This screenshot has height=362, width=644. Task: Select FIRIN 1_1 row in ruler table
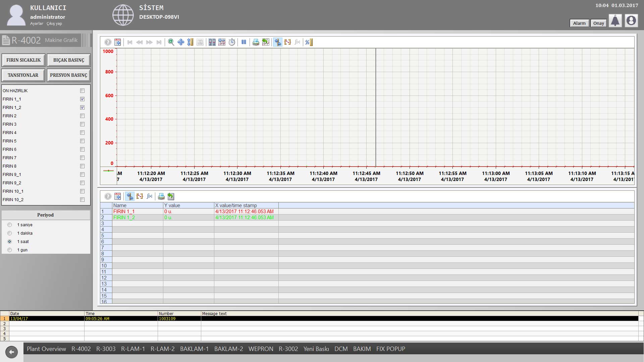tap(367, 212)
